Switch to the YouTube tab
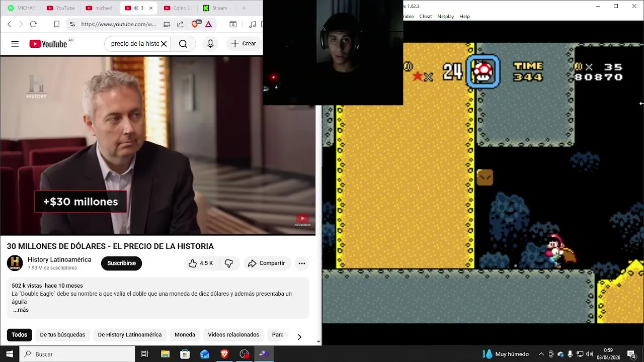Screen dimensions: 644x362 click(60, 8)
